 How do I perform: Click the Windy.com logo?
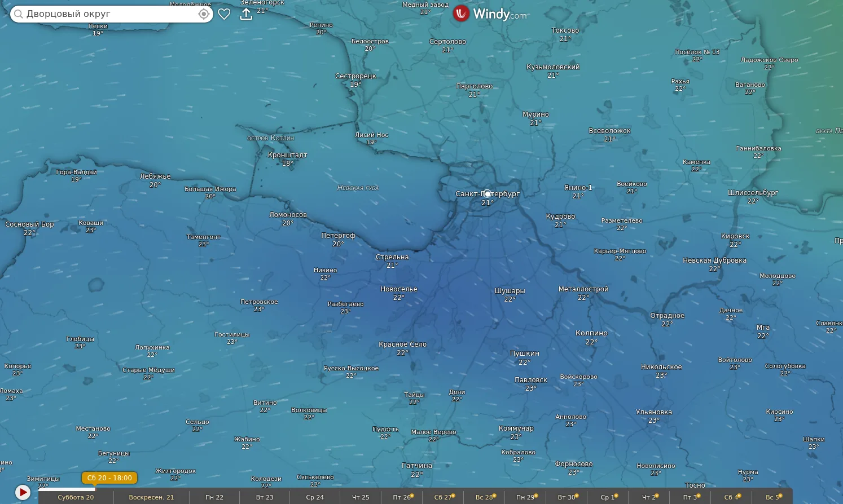point(490,14)
